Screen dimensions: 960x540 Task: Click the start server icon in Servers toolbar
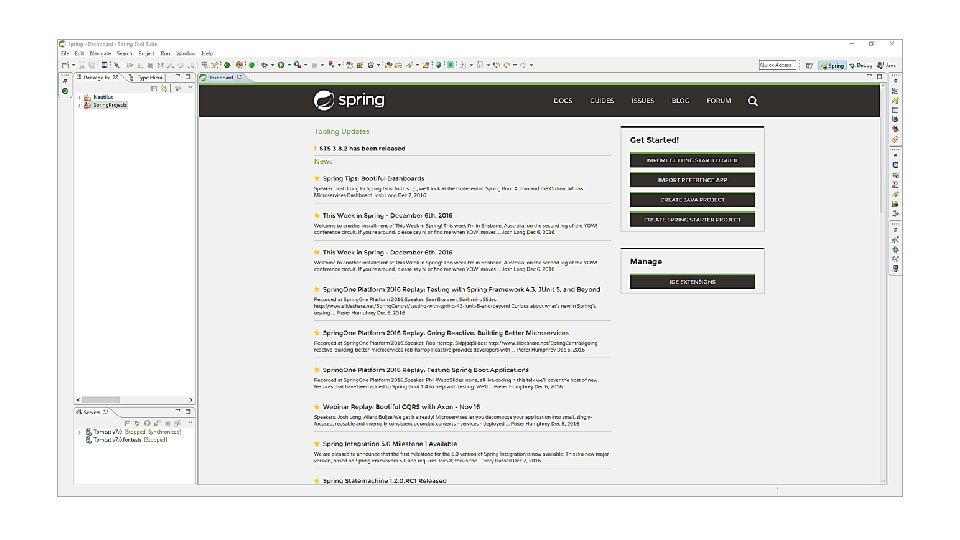tap(147, 423)
